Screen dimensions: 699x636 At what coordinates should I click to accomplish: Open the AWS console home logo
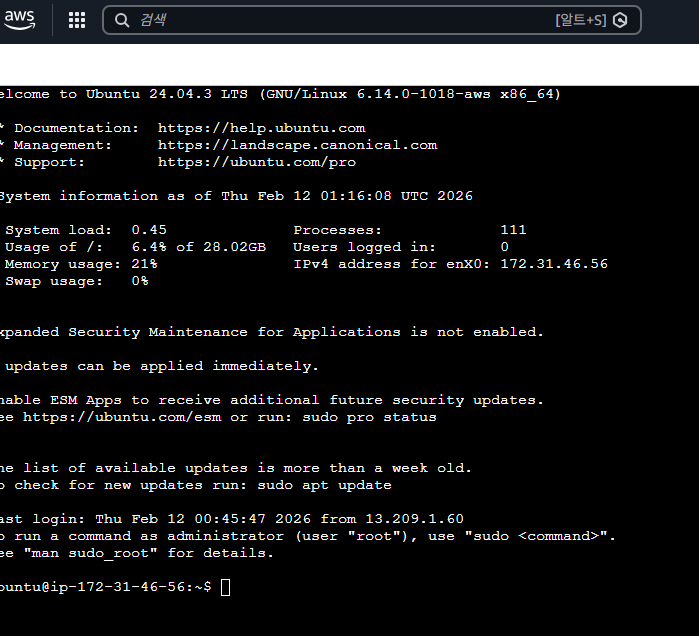(x=20, y=20)
